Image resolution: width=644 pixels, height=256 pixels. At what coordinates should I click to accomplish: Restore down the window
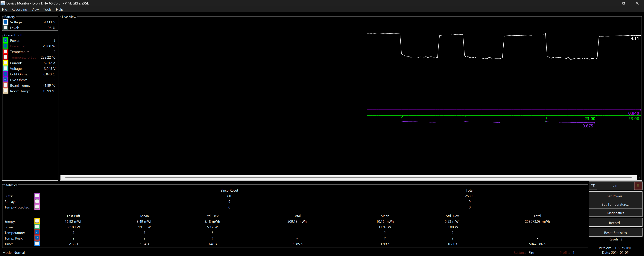coord(624,3)
